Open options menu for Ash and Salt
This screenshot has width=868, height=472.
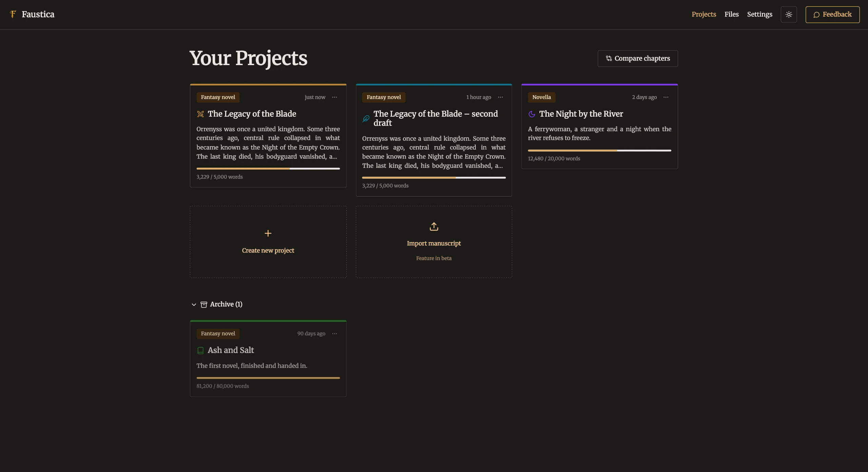334,334
